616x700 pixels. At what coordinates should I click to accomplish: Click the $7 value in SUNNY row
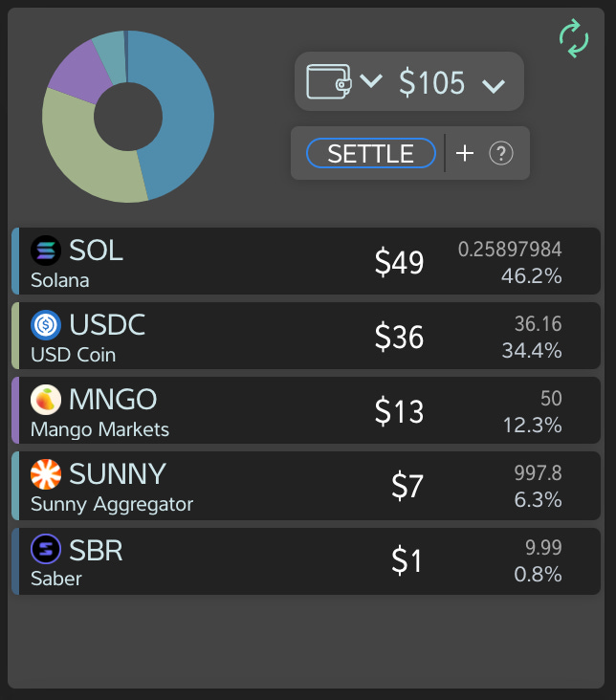pyautogui.click(x=407, y=486)
